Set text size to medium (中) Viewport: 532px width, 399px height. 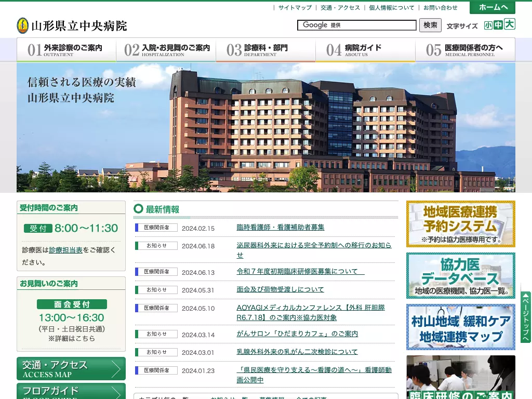[498, 25]
